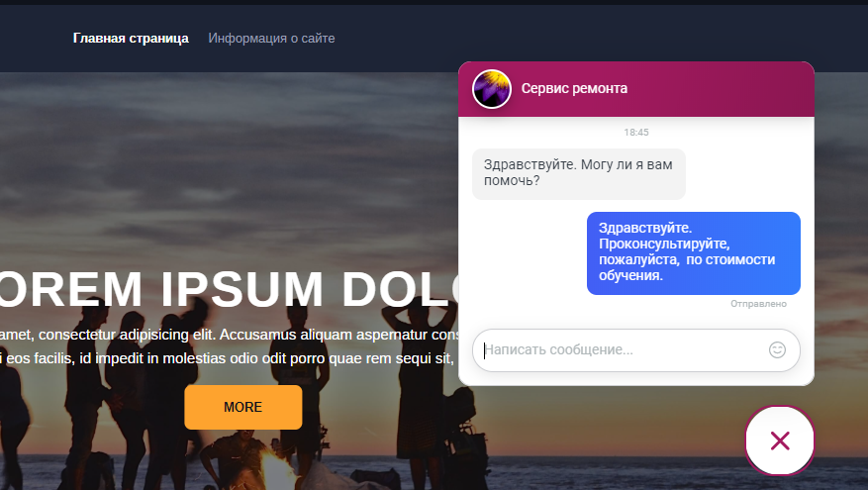Click the Сервис ремонта chat title
Viewport: 868px width, 490px height.
pyautogui.click(x=574, y=88)
